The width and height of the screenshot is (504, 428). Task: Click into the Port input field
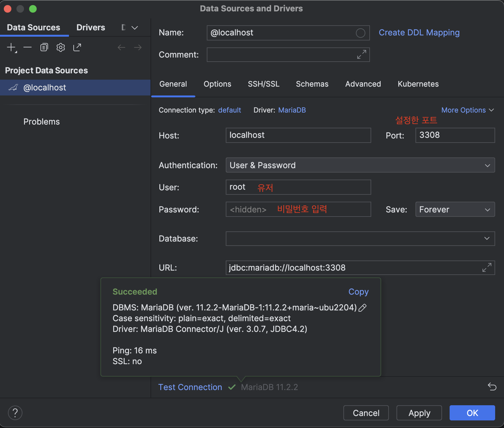click(x=455, y=135)
